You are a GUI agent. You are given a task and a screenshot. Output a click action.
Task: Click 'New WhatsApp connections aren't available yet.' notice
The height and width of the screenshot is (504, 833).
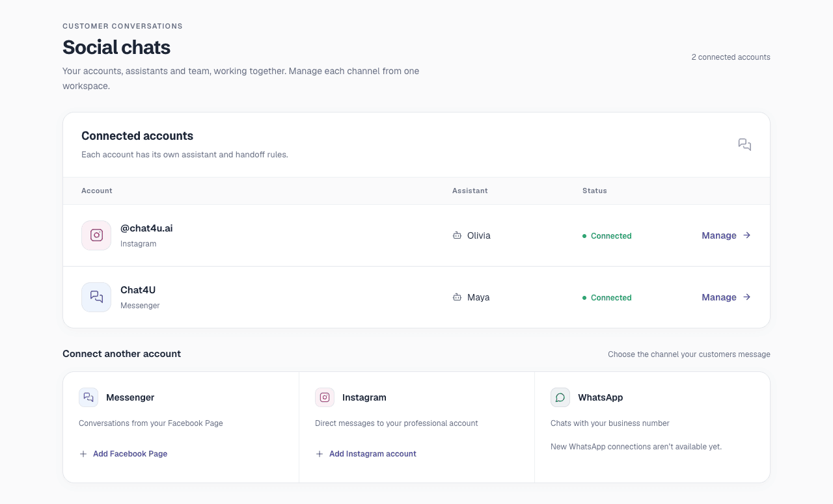pyautogui.click(x=636, y=447)
